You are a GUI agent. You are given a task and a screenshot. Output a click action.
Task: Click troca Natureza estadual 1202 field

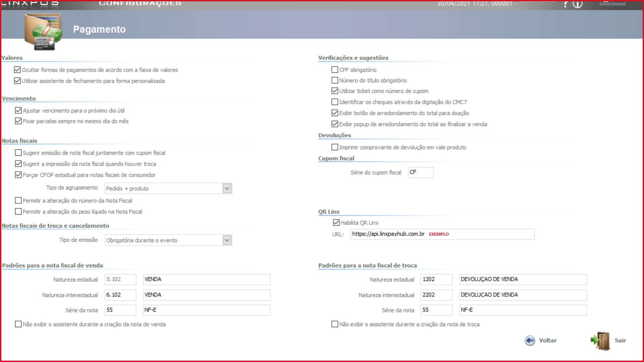(436, 279)
